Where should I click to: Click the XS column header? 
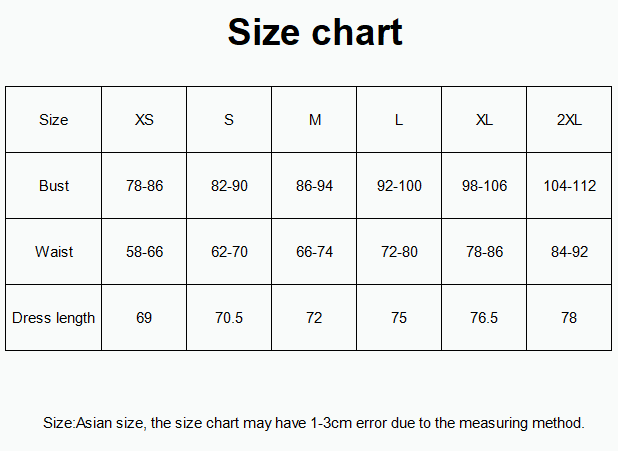coord(144,120)
